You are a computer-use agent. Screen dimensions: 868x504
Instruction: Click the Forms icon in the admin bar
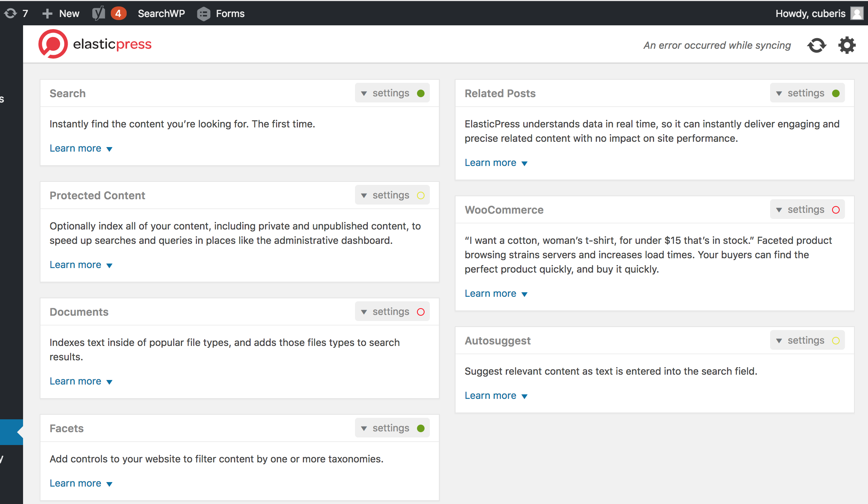click(x=203, y=14)
